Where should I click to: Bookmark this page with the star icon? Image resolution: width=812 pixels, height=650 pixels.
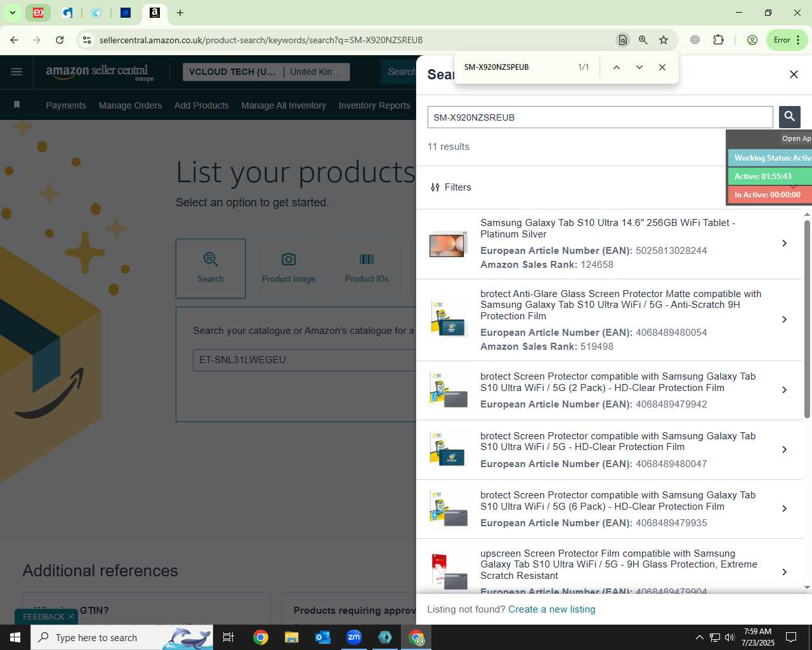tap(664, 40)
